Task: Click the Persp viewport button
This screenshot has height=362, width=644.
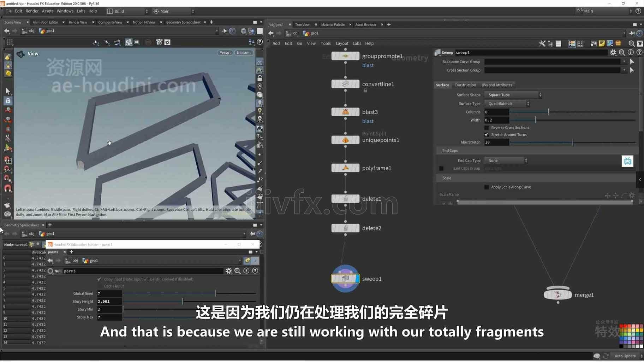Action: 225,53
